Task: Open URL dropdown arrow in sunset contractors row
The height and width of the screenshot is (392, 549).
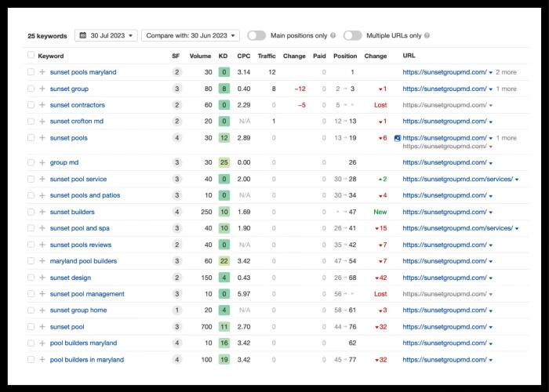Action: pos(490,105)
